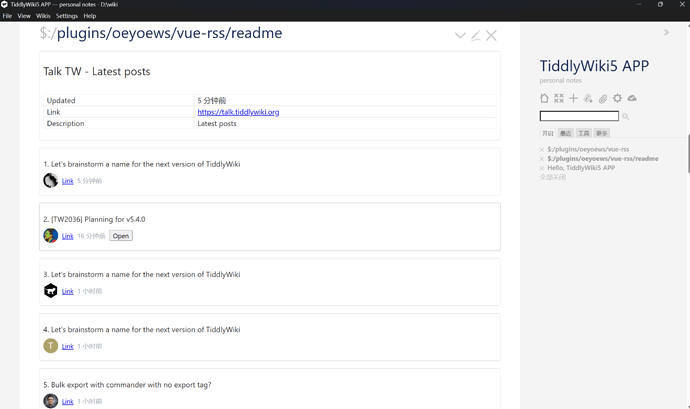The height and width of the screenshot is (409, 690).
Task: Close the readme tiddler with X icon
Action: pyautogui.click(x=491, y=35)
